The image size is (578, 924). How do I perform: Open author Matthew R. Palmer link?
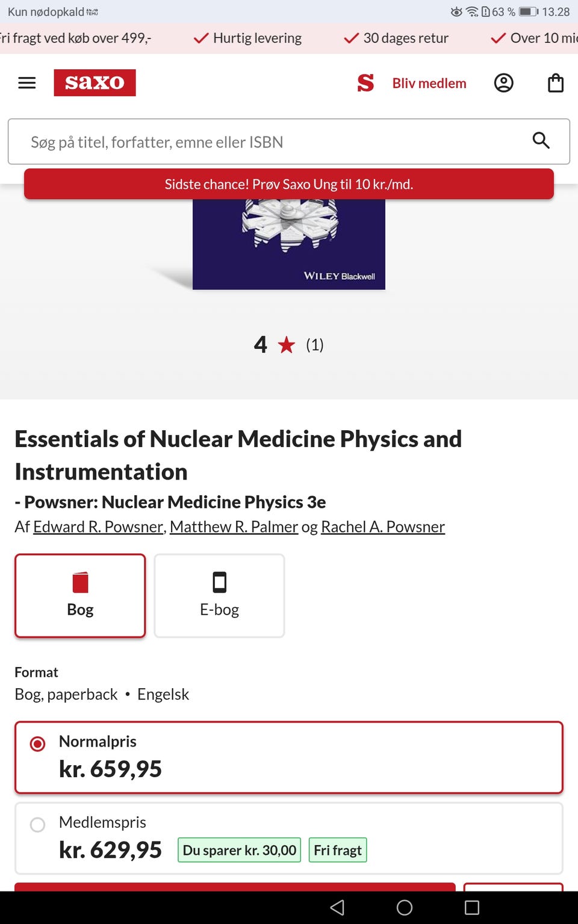[234, 527]
